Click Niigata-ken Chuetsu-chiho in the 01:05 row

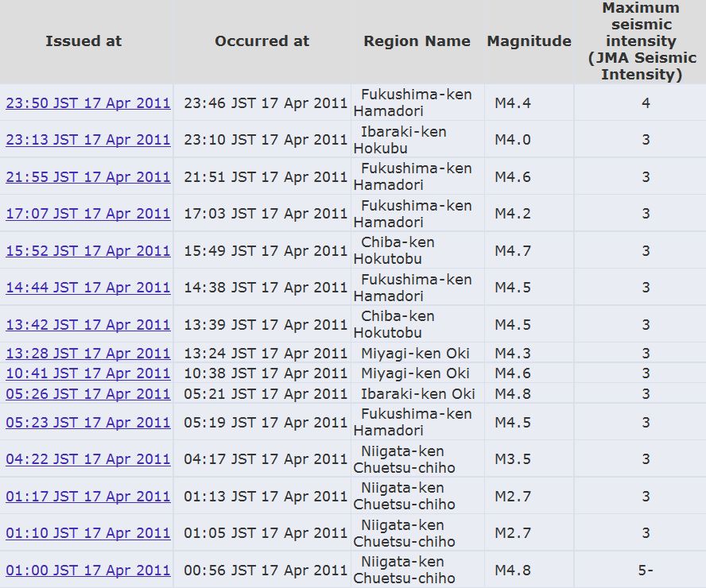[x=405, y=533]
